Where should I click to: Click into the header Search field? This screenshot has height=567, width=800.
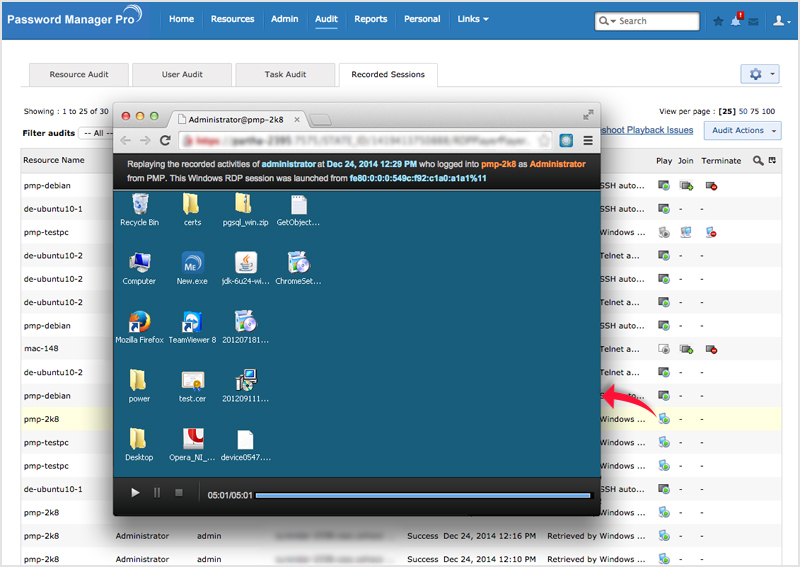pos(647,21)
